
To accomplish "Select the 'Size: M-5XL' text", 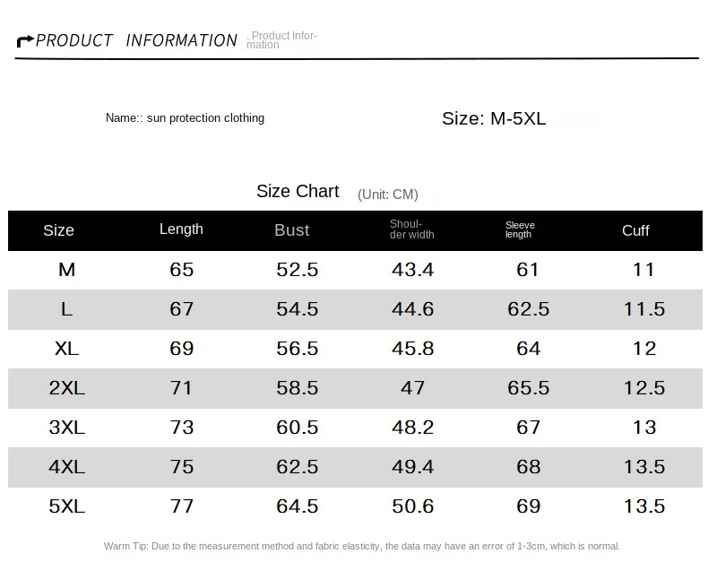I will 494,118.
